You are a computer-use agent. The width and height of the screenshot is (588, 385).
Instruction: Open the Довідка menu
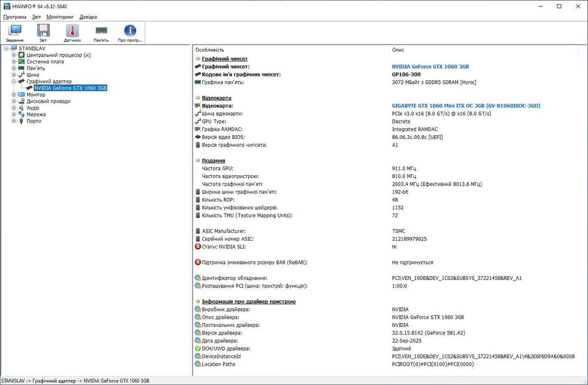(88, 17)
